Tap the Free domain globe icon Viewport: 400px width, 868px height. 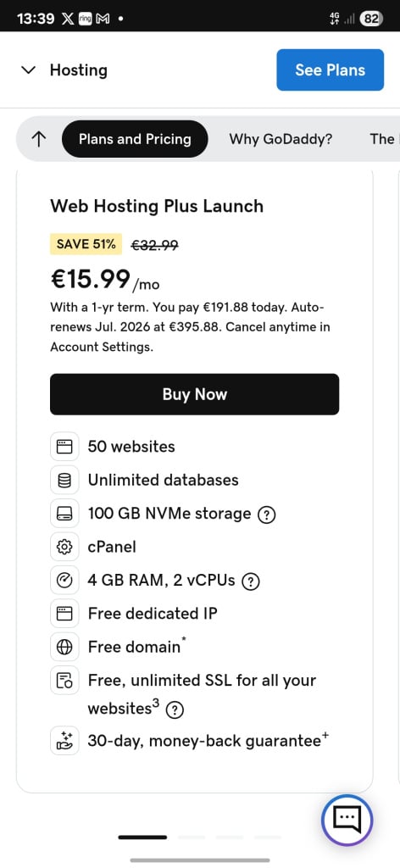pos(64,647)
